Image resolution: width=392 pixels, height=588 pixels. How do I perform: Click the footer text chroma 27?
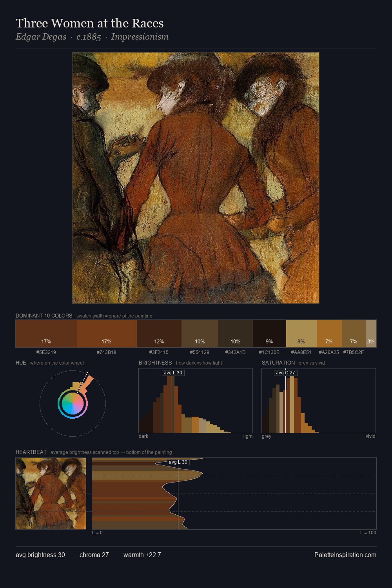[94, 555]
